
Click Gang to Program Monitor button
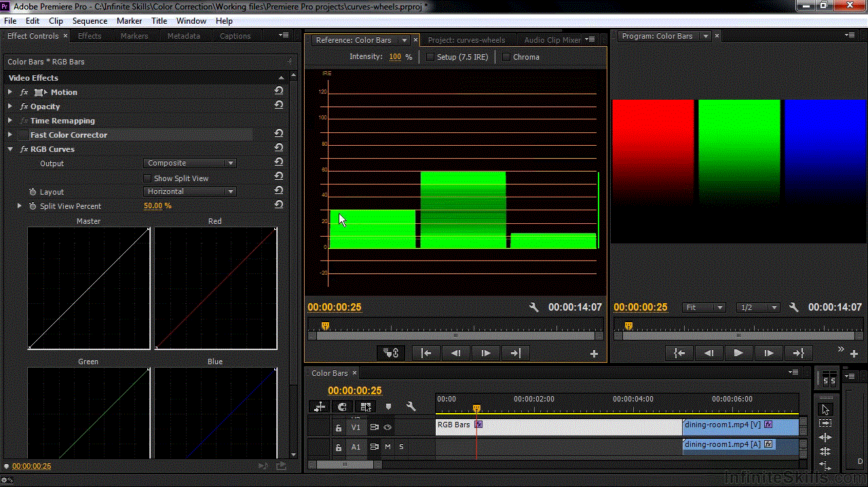391,353
